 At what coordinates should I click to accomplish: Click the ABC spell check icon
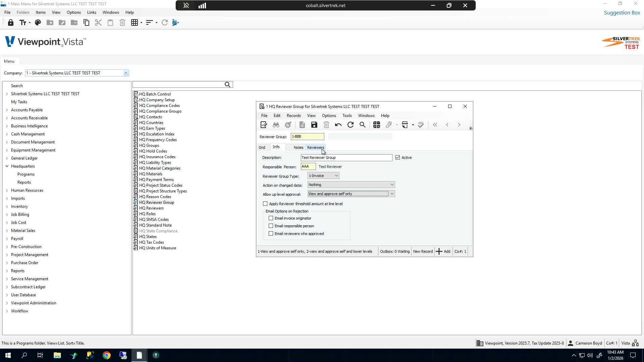421,125
